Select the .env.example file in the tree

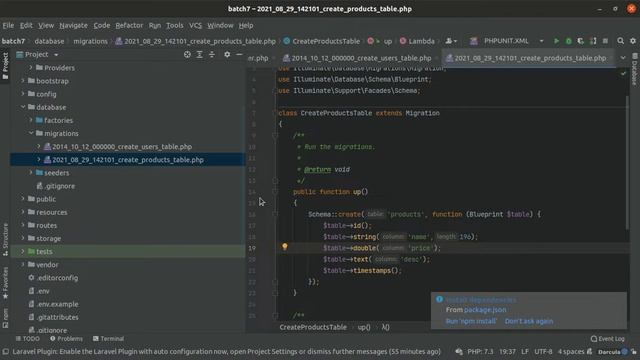(58, 304)
